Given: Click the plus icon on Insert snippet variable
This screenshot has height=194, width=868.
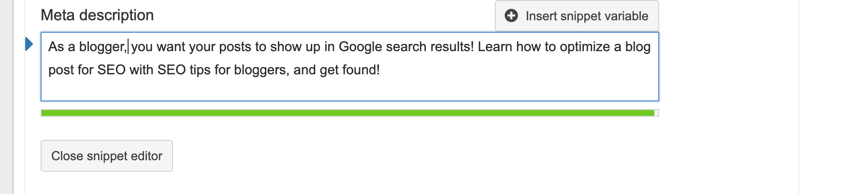Looking at the screenshot, I should click(511, 16).
